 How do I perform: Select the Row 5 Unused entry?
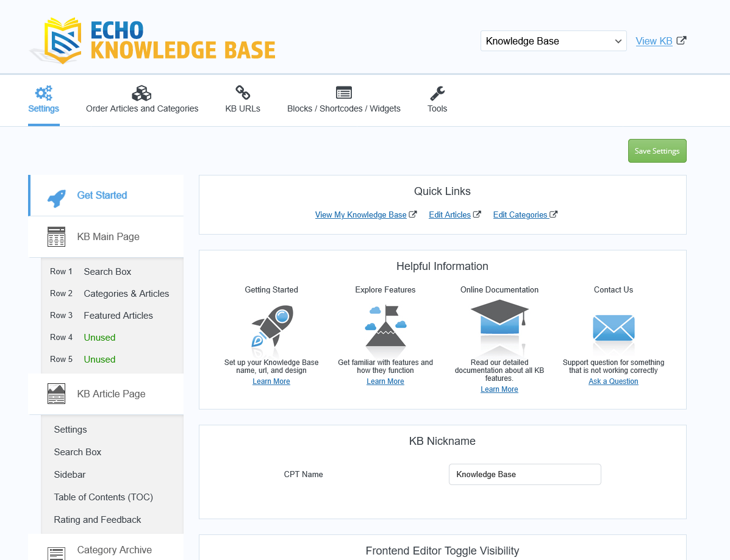pos(112,359)
